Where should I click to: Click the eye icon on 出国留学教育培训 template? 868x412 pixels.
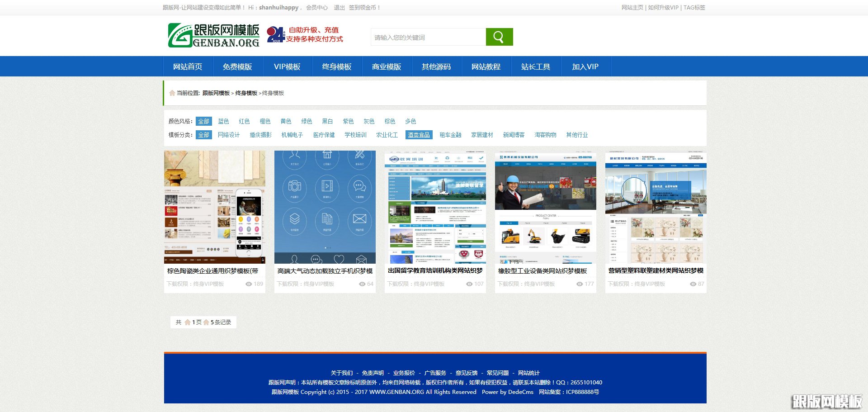tap(469, 284)
